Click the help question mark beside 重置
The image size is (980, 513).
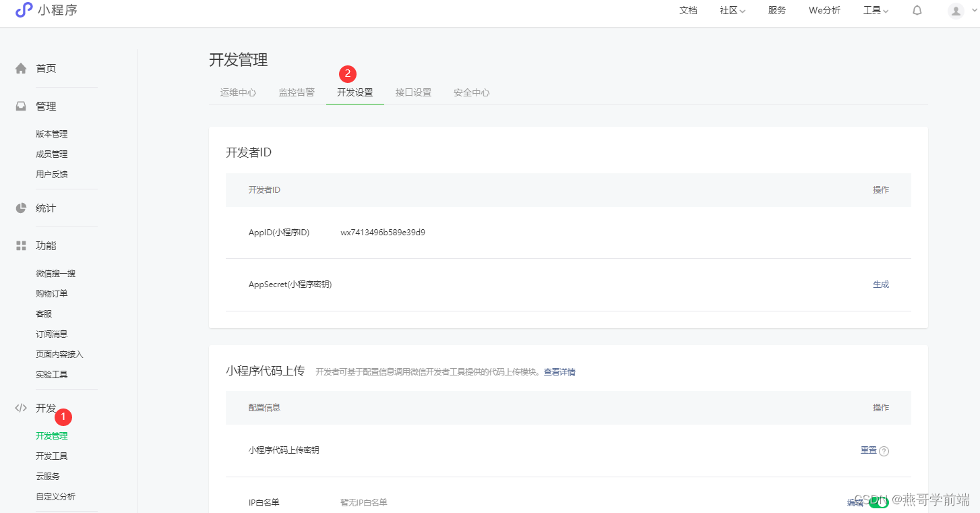point(884,451)
